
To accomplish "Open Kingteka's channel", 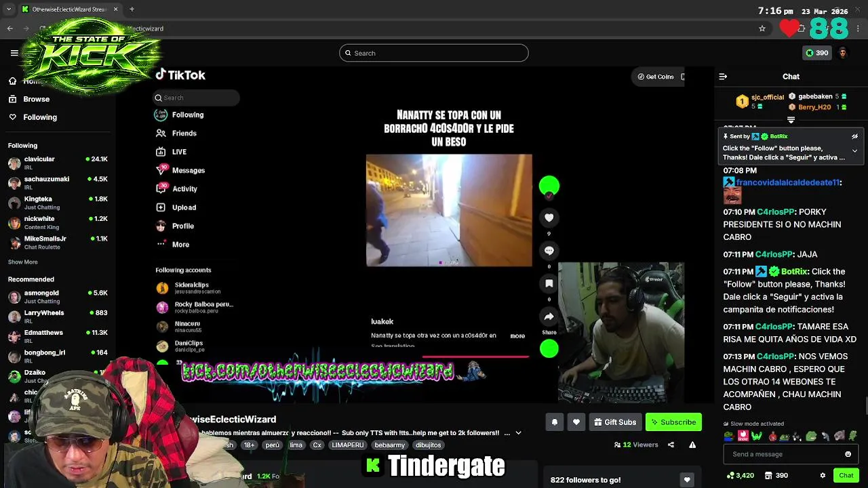I will click(58, 203).
